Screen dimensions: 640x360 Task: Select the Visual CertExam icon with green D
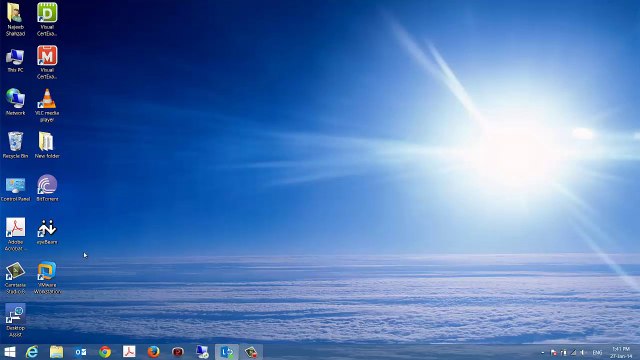[47, 19]
